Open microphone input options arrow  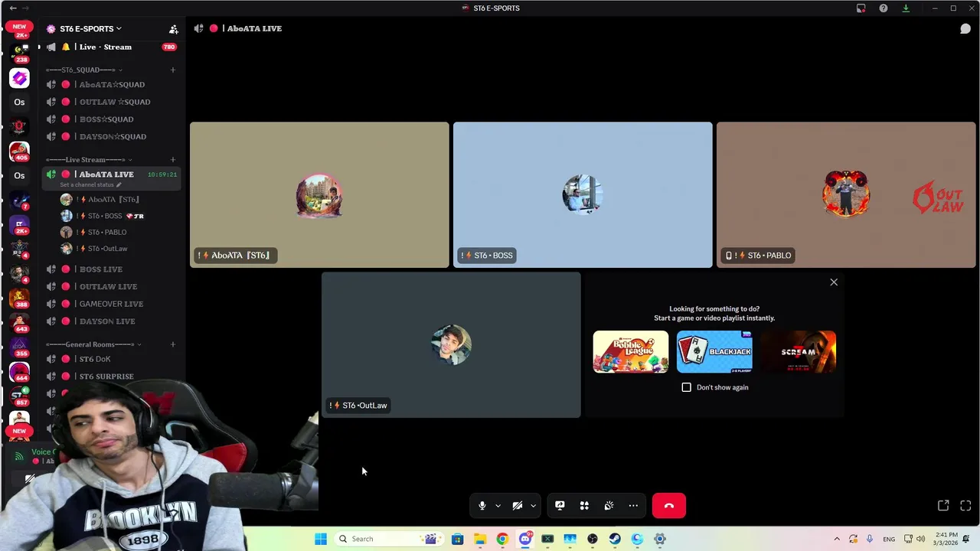498,506
